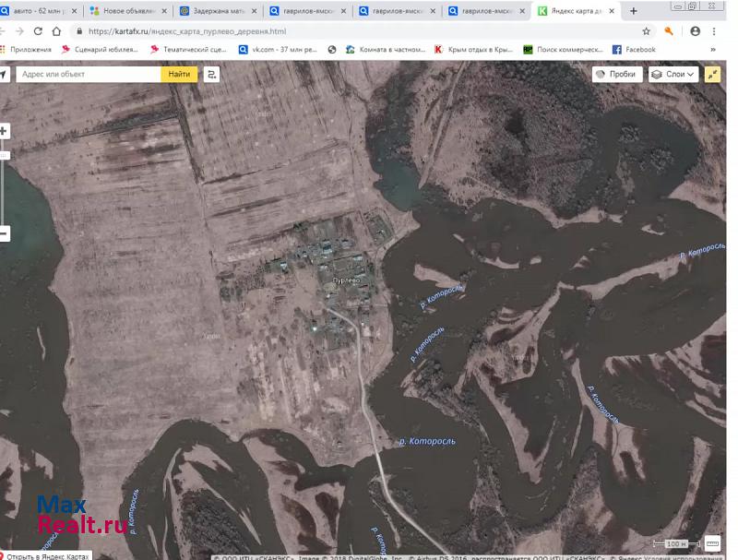Click the browser home icon

pos(56,30)
